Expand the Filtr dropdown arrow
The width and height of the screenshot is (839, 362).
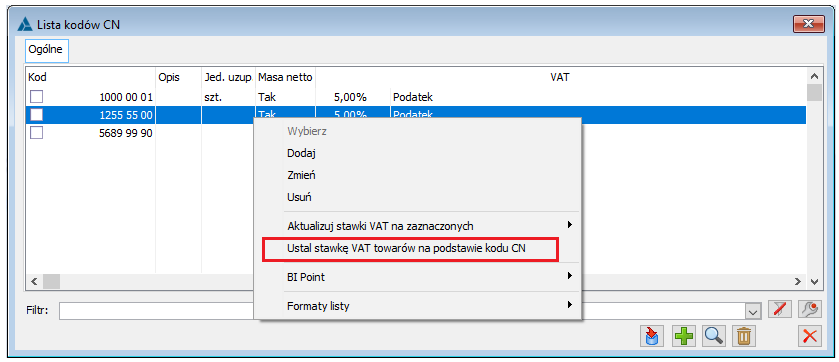pyautogui.click(x=753, y=311)
